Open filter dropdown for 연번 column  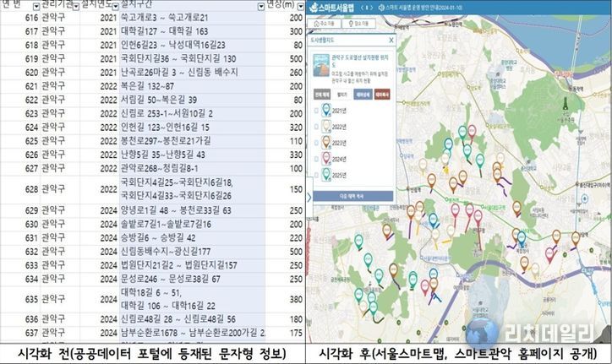tap(36, 6)
